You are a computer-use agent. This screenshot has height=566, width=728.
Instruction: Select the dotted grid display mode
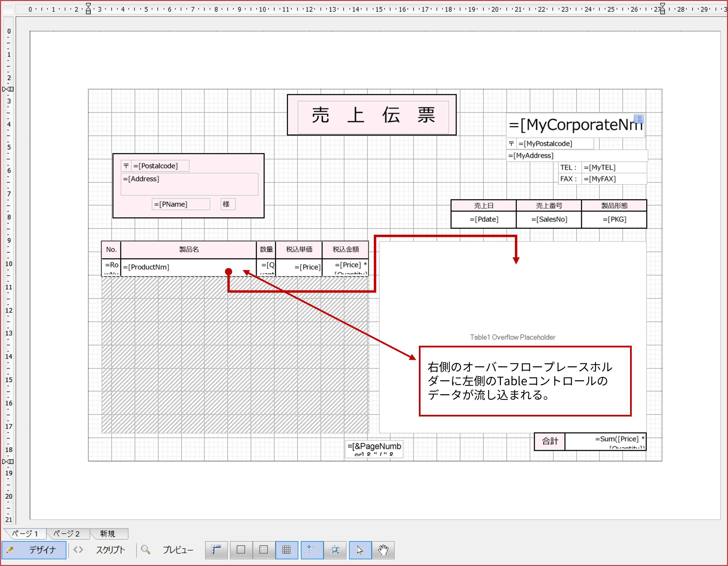264,550
